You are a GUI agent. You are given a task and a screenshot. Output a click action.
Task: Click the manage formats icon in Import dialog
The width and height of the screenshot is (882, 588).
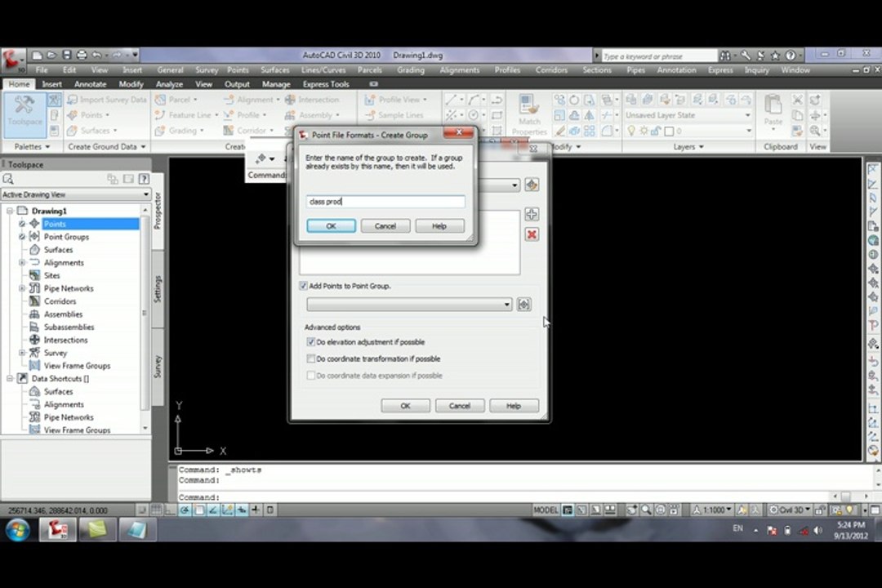pyautogui.click(x=532, y=185)
